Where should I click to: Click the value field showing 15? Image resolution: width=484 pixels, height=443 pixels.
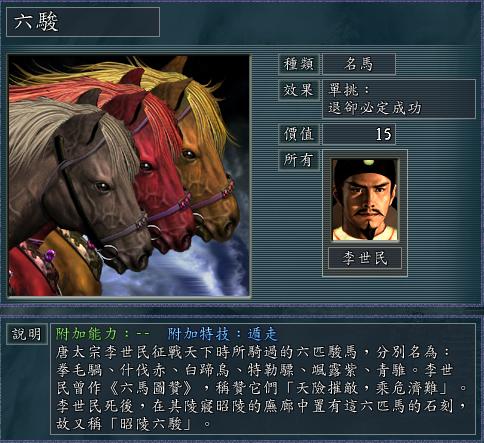coord(359,134)
